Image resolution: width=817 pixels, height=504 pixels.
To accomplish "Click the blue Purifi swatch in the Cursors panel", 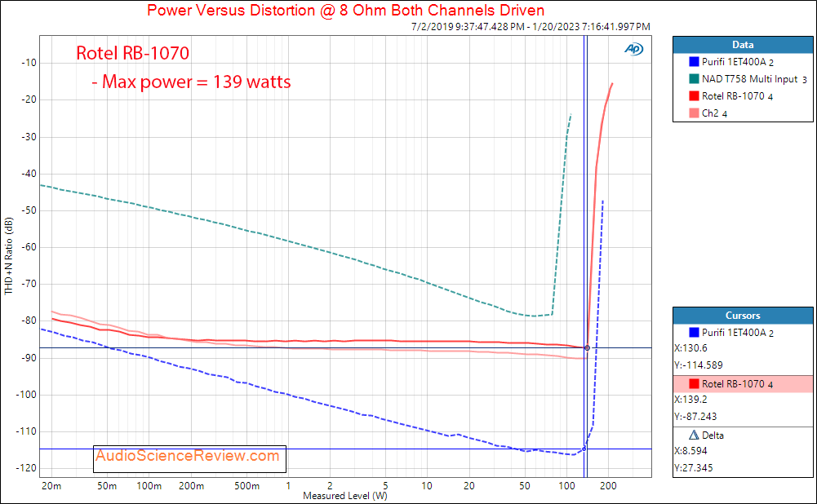I will pyautogui.click(x=694, y=332).
